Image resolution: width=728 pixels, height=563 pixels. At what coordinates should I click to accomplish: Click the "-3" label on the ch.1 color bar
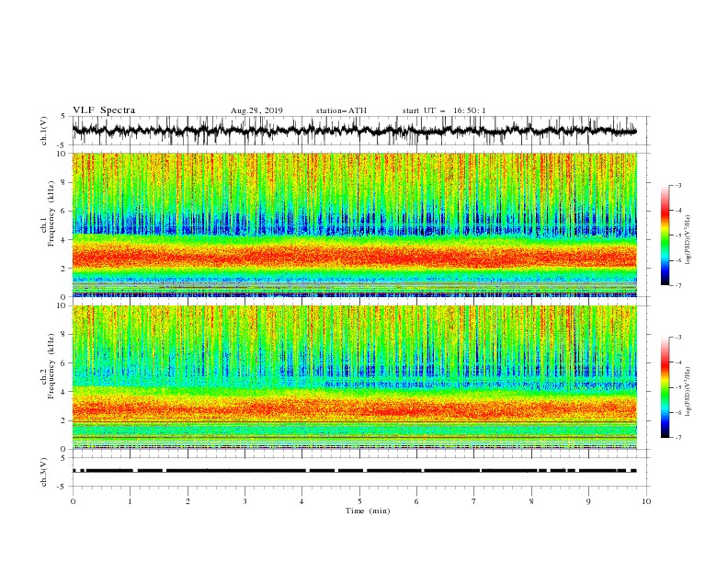point(677,185)
